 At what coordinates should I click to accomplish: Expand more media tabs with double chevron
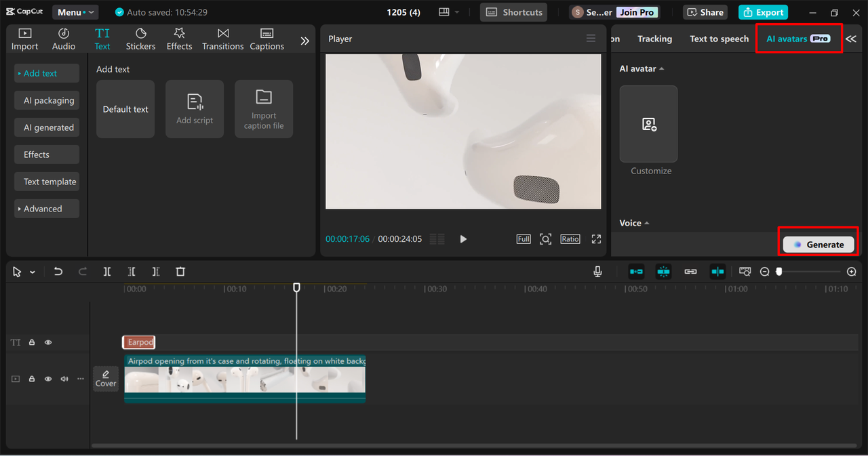[304, 41]
